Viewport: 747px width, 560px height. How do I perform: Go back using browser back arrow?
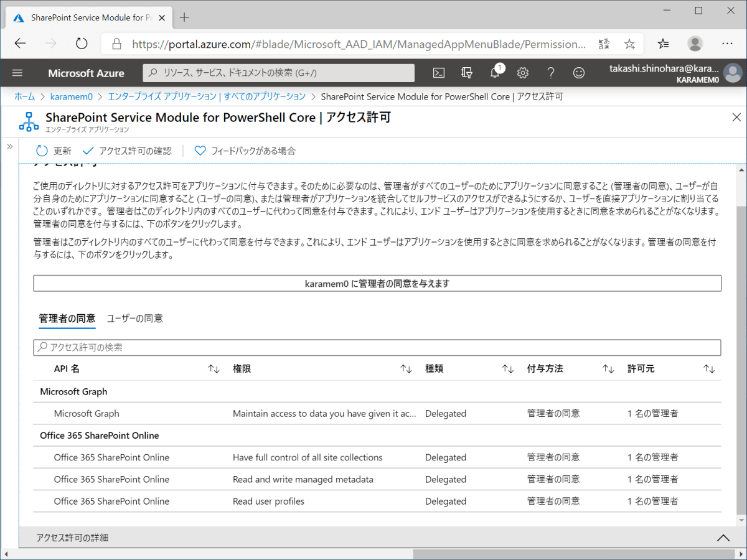[21, 44]
